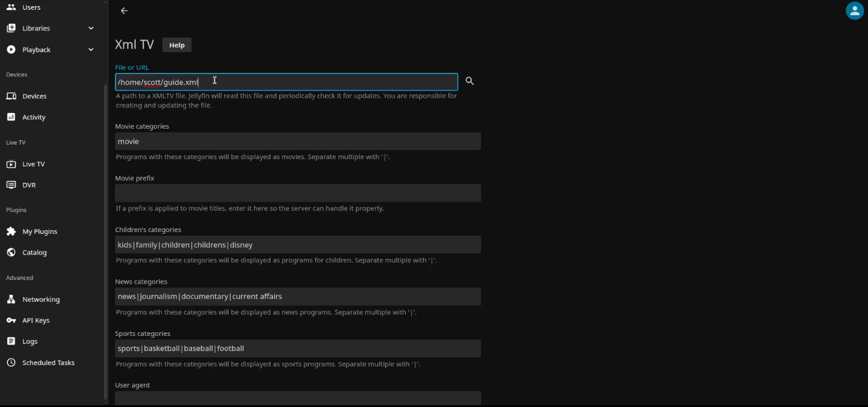868x407 pixels.
Task: Click the 'Advanced' section header
Action: [x=19, y=278]
